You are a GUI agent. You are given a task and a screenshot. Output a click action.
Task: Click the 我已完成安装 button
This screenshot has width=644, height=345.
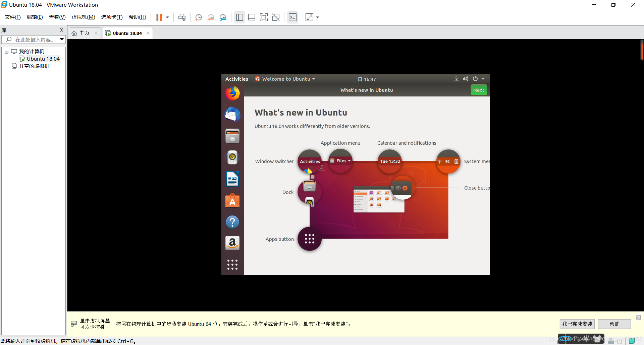coord(577,324)
